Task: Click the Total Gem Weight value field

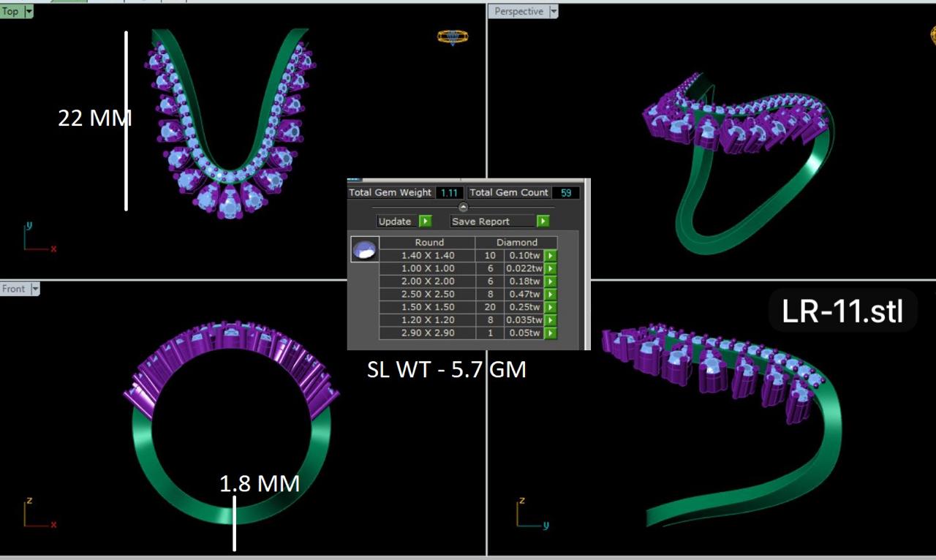Action: pyautogui.click(x=449, y=192)
